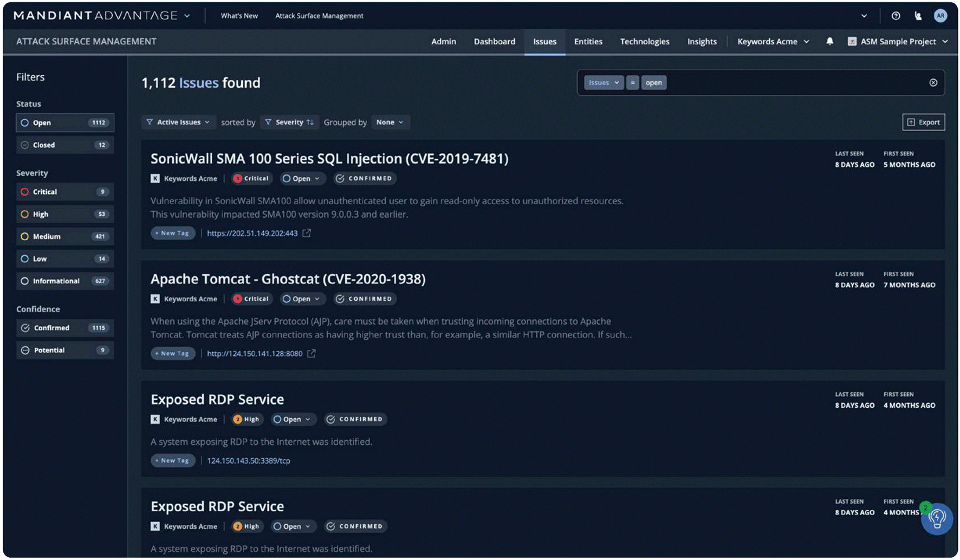The width and height of the screenshot is (960, 560).
Task: Filter by Confirmed confidence
Action: pyautogui.click(x=65, y=328)
